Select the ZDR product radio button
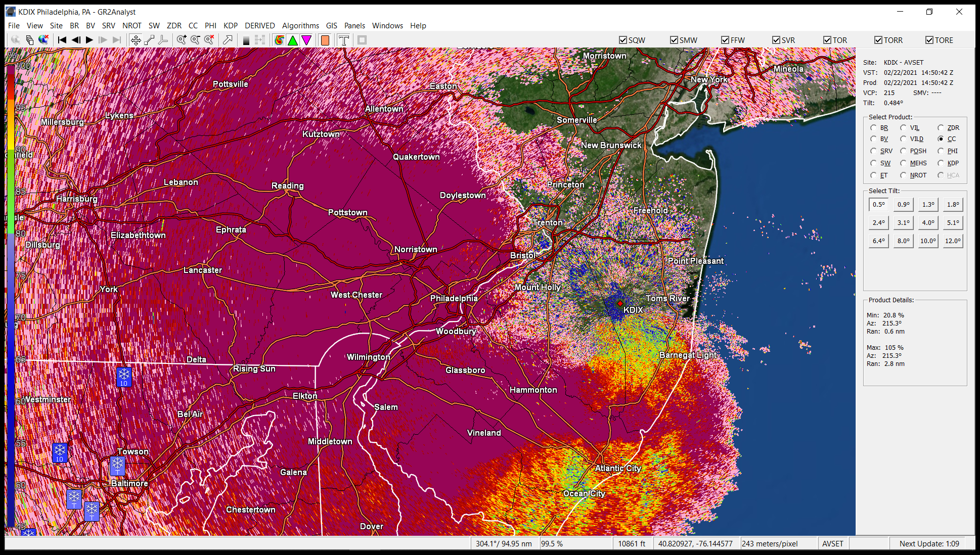 point(941,128)
